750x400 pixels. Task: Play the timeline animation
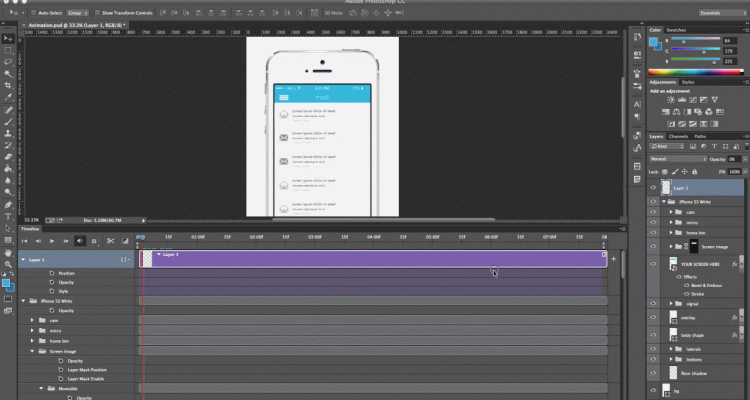click(52, 241)
